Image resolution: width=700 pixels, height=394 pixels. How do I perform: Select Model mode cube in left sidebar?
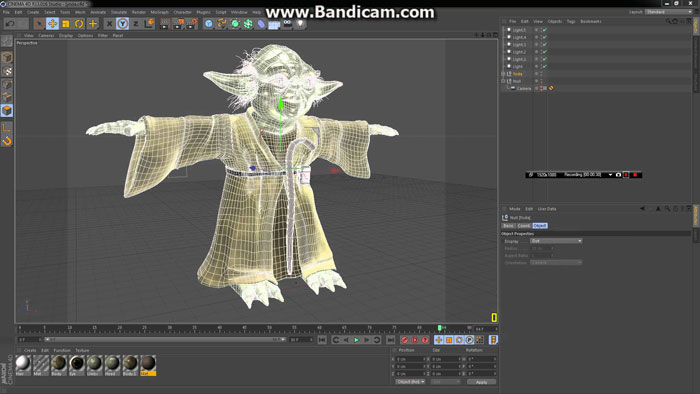click(x=7, y=57)
